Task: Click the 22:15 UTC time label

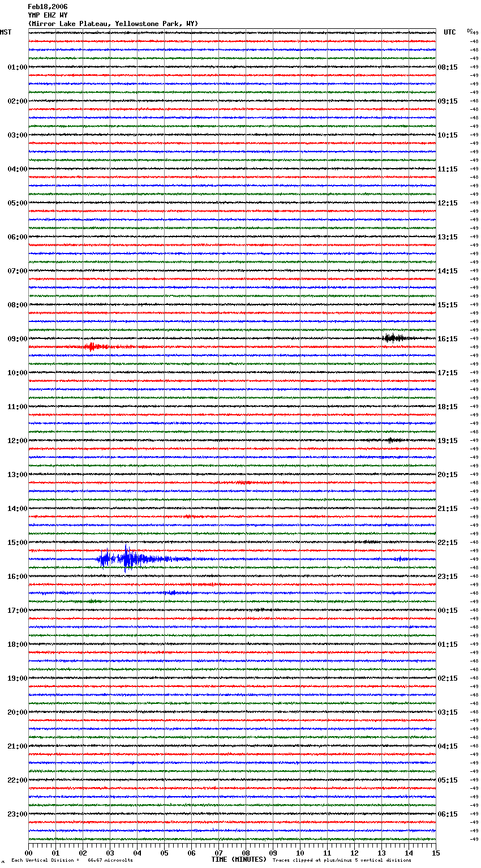Action: [x=448, y=543]
